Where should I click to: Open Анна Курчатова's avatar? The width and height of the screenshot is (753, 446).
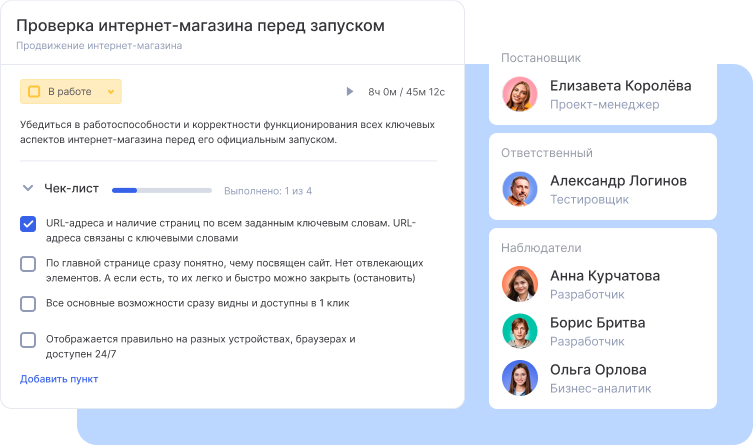(520, 284)
